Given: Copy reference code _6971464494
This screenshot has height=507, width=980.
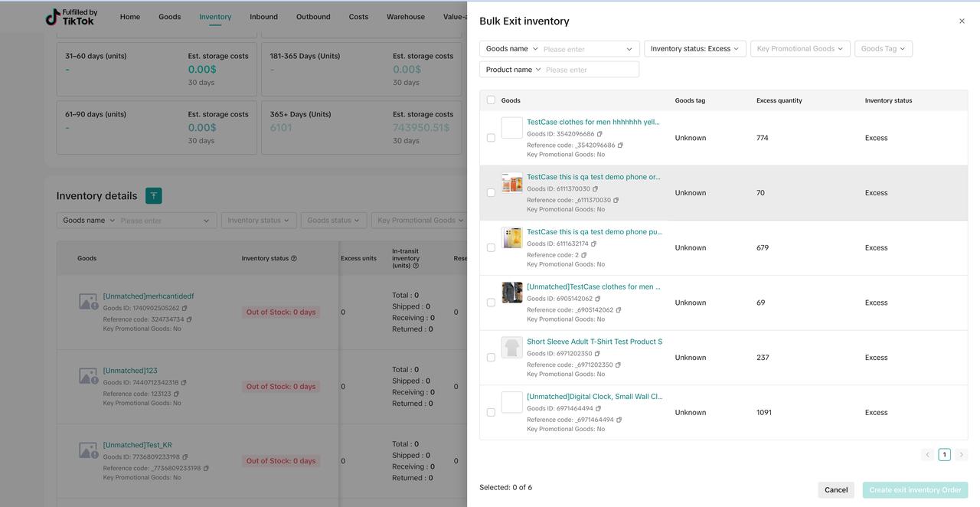Looking at the screenshot, I should click(x=619, y=420).
